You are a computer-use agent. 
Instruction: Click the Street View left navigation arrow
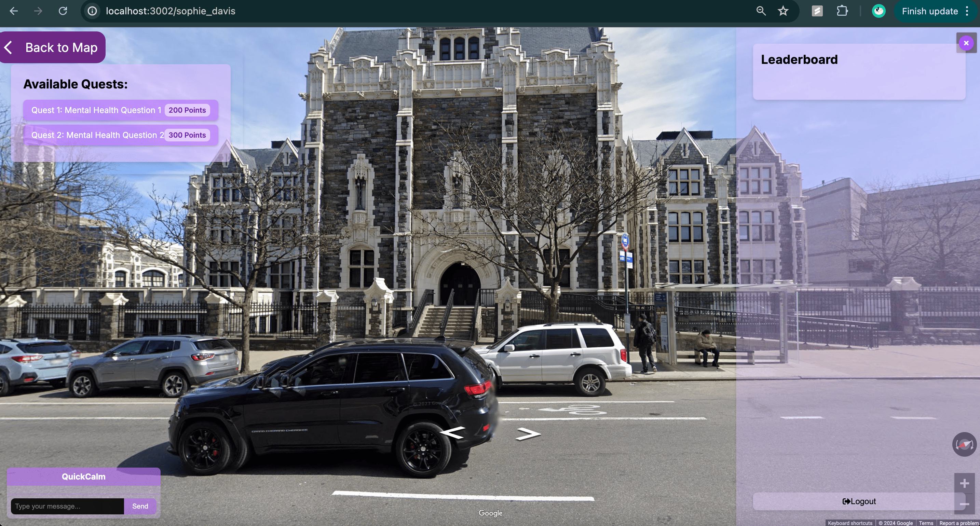point(452,433)
